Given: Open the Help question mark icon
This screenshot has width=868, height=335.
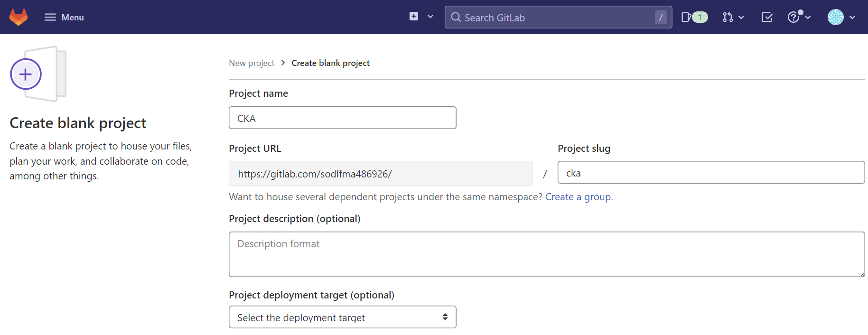Looking at the screenshot, I should [793, 18].
